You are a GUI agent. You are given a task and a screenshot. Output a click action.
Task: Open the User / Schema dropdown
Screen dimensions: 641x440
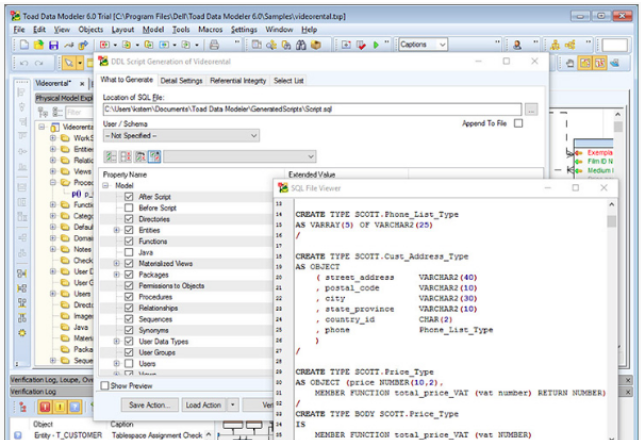pyautogui.click(x=181, y=136)
